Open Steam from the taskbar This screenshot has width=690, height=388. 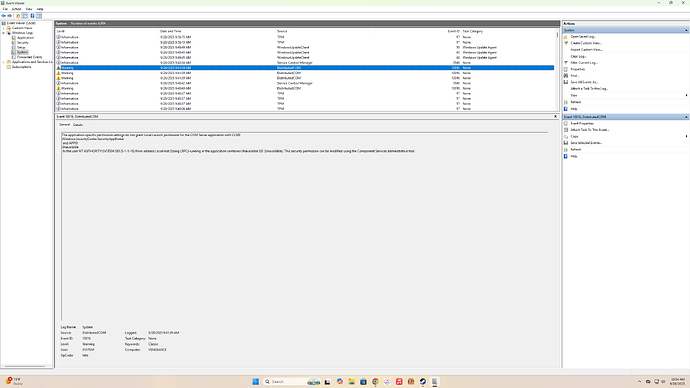tap(422, 381)
